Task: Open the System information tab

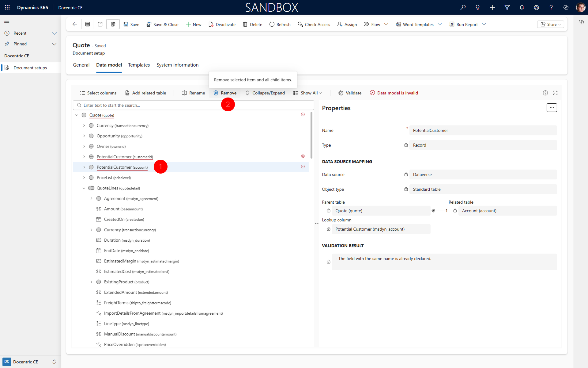Action: [177, 65]
